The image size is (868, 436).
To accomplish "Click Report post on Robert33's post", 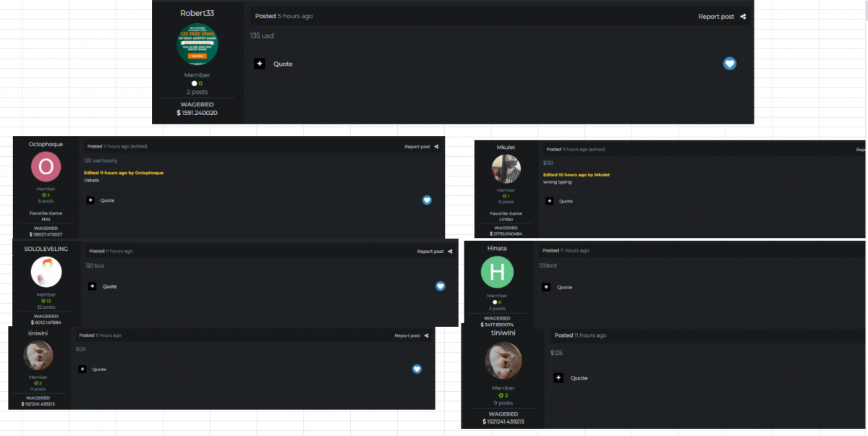I will pyautogui.click(x=715, y=17).
